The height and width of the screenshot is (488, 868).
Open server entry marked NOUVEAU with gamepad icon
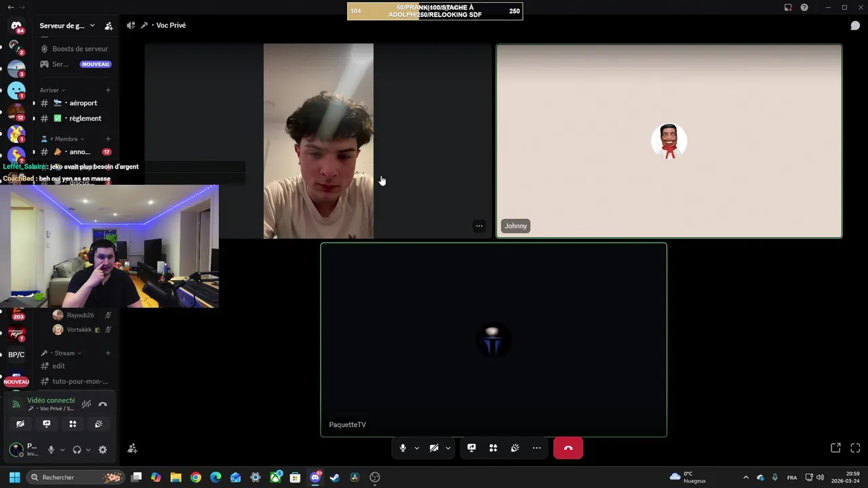click(75, 64)
